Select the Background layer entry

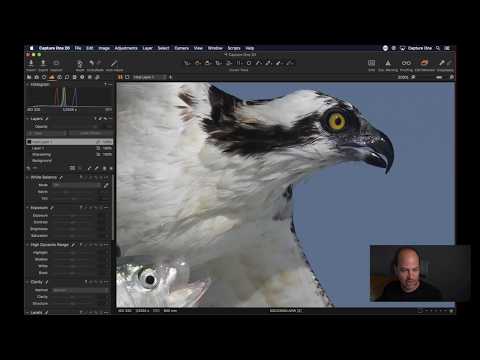[x=42, y=161]
